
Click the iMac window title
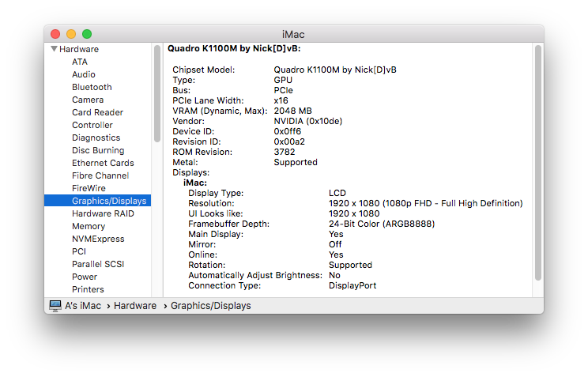293,35
